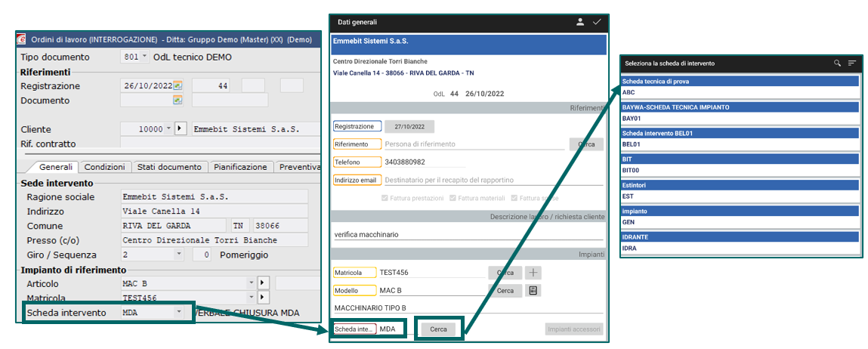Open the Cliente 10000 dropdown arrow

pos(168,129)
